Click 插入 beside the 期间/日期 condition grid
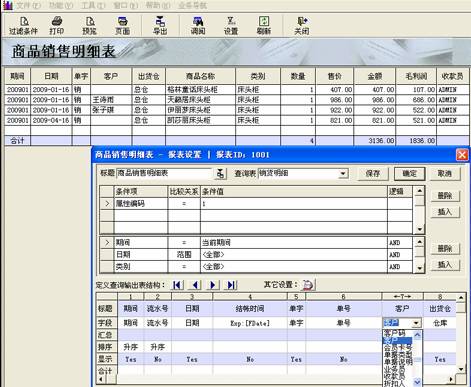This screenshot has height=387, width=471. pos(445,265)
